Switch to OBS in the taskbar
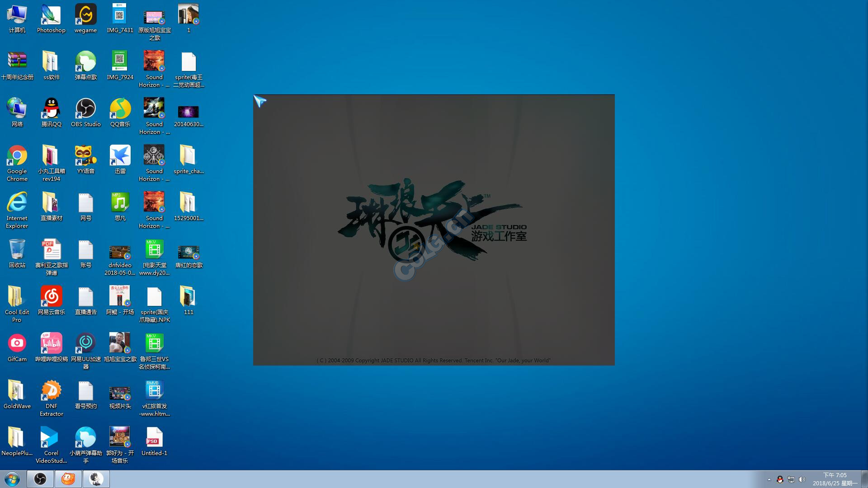The image size is (868, 488). [x=40, y=479]
